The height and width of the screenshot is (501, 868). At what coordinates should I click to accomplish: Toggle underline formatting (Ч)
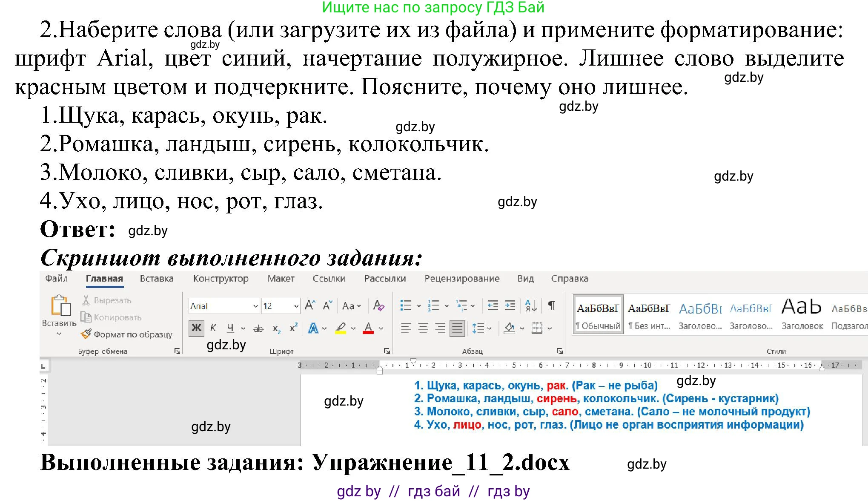pyautogui.click(x=230, y=328)
